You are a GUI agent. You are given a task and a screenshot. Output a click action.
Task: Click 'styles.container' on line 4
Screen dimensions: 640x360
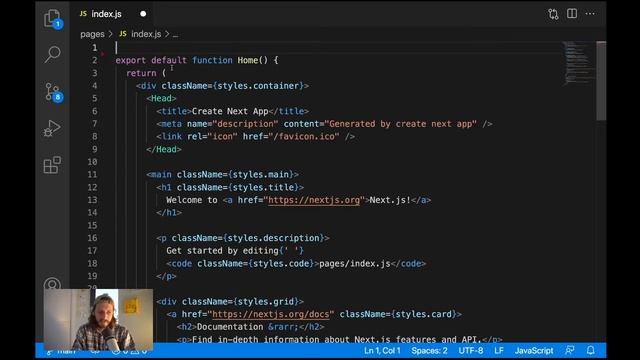[x=258, y=86]
